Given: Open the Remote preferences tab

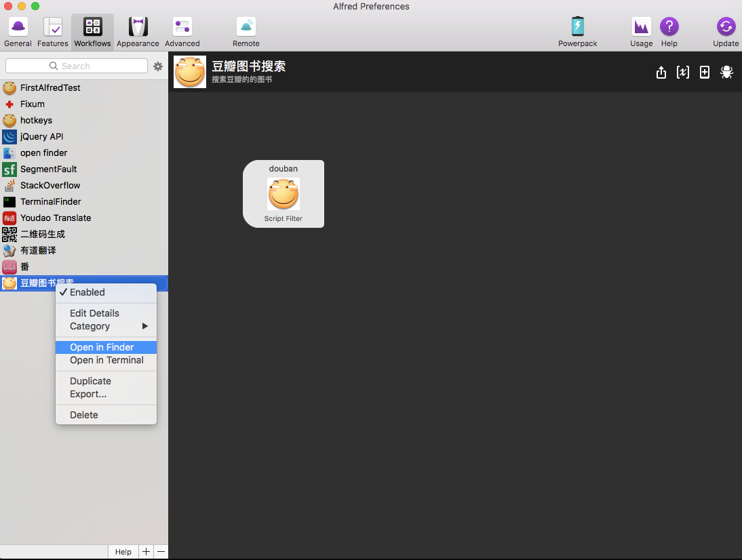Looking at the screenshot, I should [246, 32].
